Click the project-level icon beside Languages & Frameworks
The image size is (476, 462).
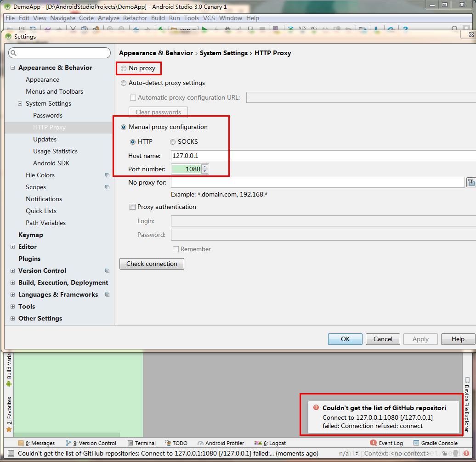pyautogui.click(x=107, y=294)
